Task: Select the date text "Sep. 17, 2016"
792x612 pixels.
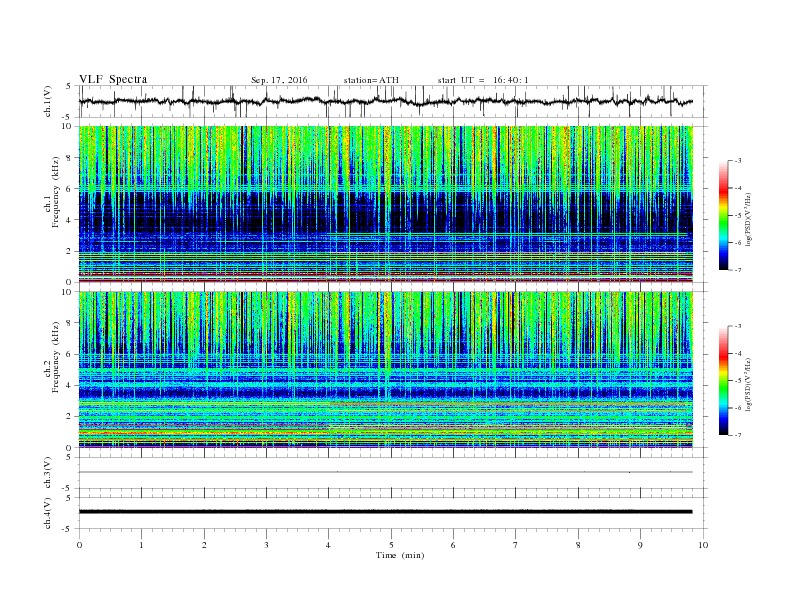Action: (279, 80)
